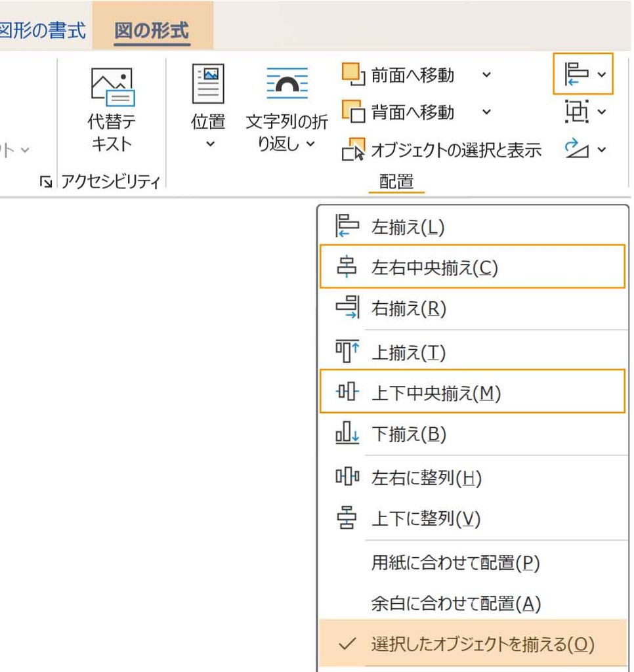Expand the rotate objects dropdown arrow
Screen dimensions: 634x672
[601, 150]
